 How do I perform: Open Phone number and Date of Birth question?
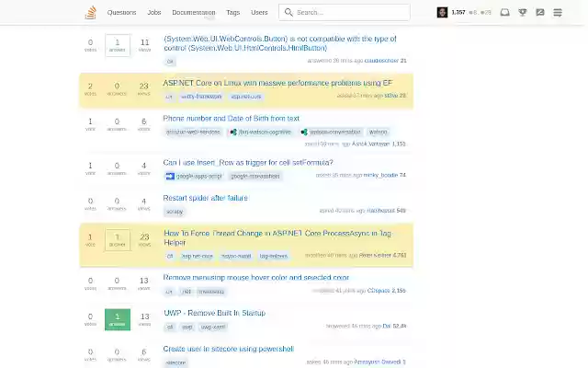231,119
